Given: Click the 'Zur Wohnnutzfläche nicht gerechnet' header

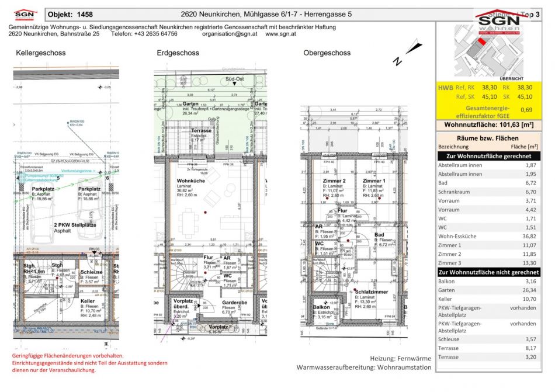Looking at the screenshot, I should [489, 272].
